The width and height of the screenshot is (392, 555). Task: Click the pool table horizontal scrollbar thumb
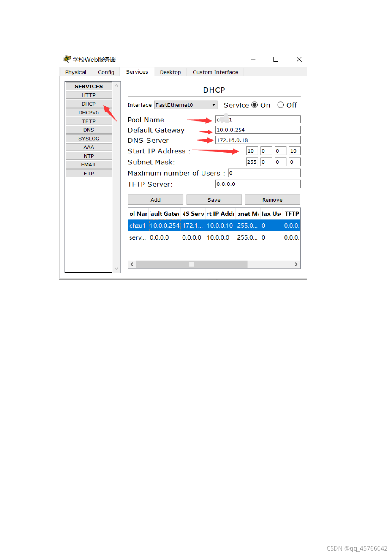coord(192,264)
